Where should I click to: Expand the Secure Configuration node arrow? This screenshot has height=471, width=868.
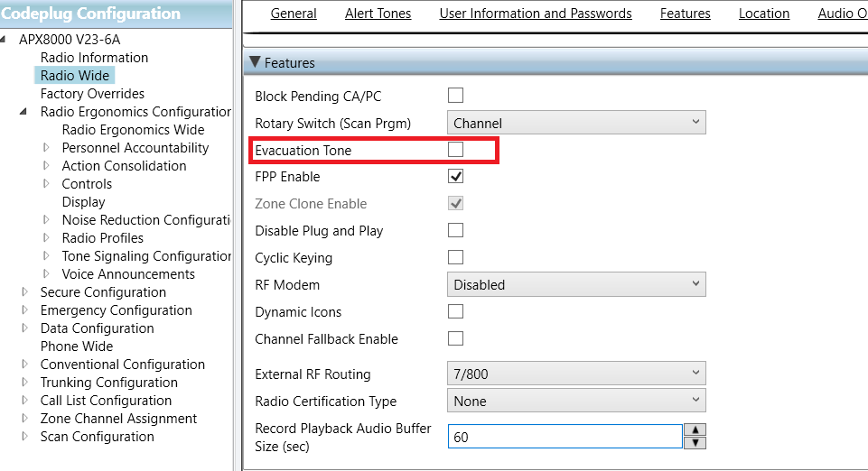pyautogui.click(x=25, y=291)
